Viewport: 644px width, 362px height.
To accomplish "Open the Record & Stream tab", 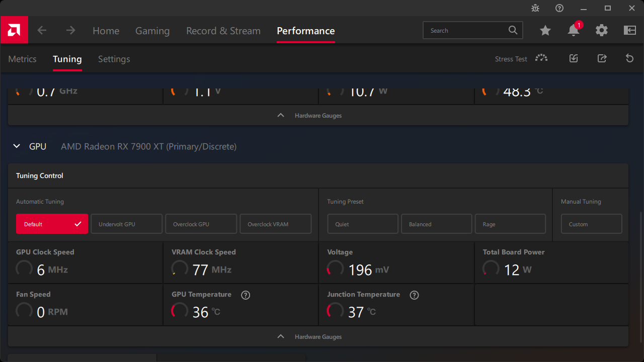I will [x=223, y=31].
